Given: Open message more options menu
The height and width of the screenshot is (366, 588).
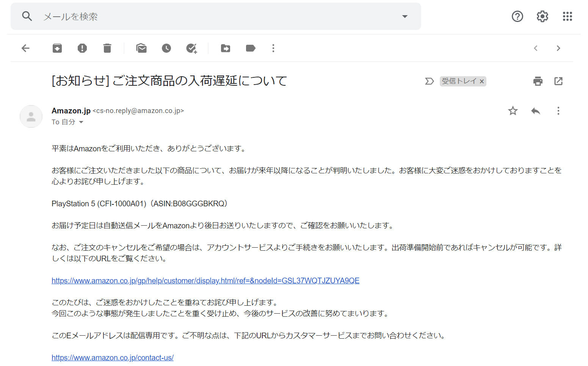Looking at the screenshot, I should tap(558, 111).
